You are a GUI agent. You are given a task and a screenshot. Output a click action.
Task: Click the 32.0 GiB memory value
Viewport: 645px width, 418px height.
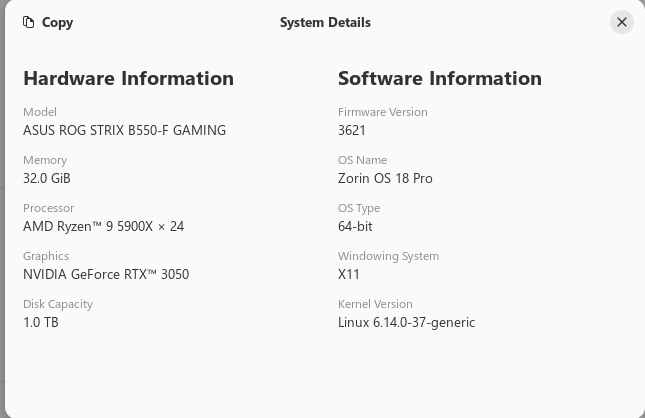47,178
